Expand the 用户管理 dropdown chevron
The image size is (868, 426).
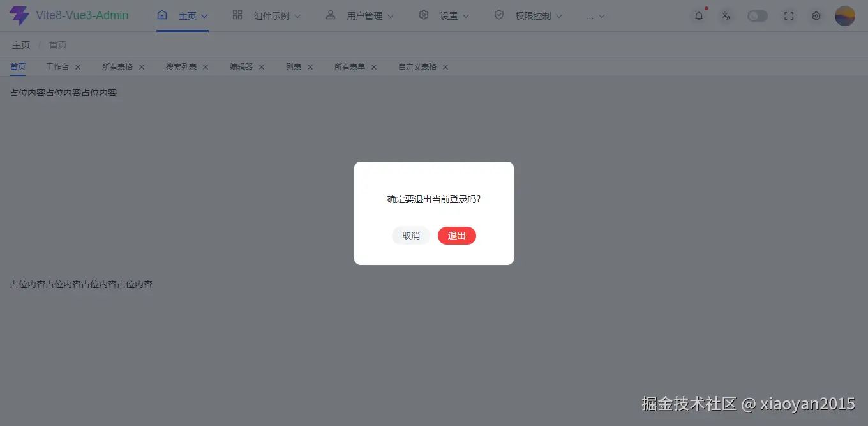tap(391, 16)
